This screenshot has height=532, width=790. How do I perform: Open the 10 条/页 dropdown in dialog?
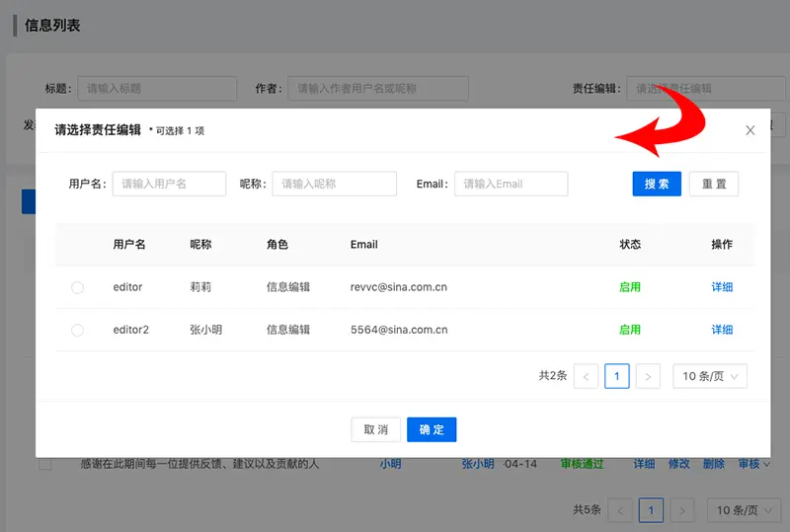(710, 376)
